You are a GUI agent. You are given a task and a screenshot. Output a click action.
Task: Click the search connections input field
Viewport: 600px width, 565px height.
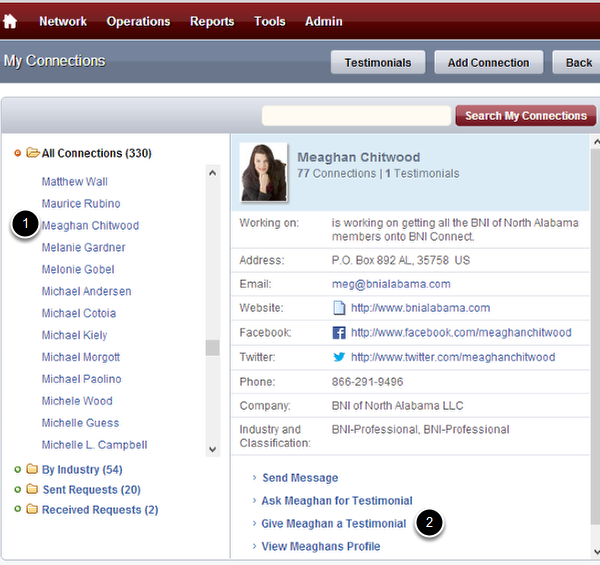point(356,116)
